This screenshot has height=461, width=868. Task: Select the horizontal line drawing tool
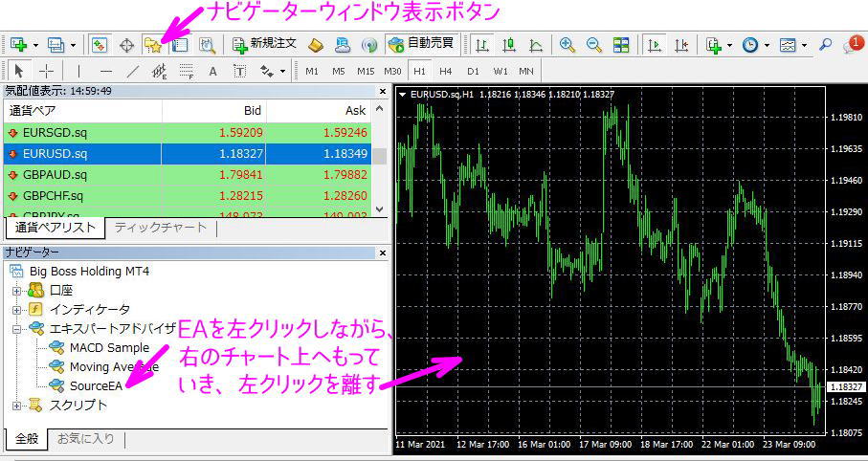pyautogui.click(x=105, y=71)
